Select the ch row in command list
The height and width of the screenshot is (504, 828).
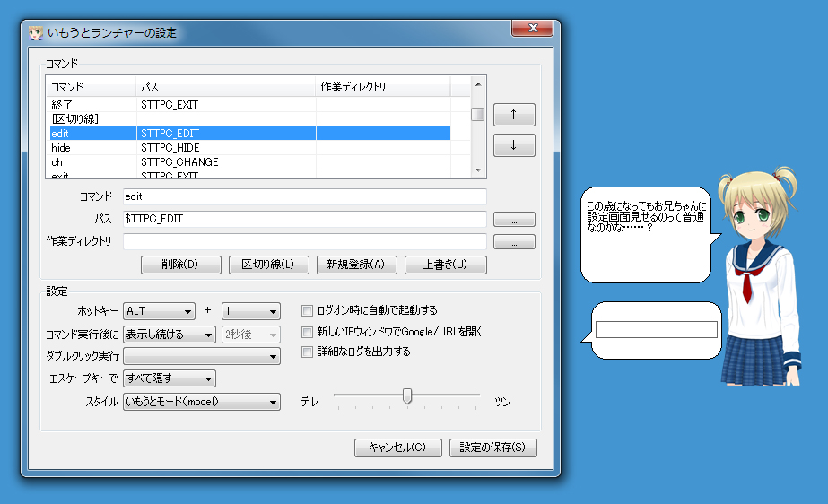point(249,162)
